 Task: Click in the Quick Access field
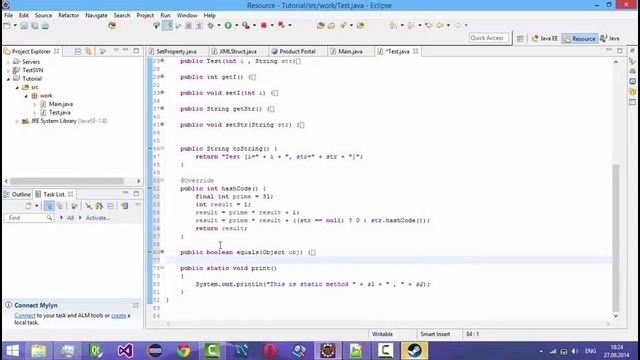pos(489,38)
